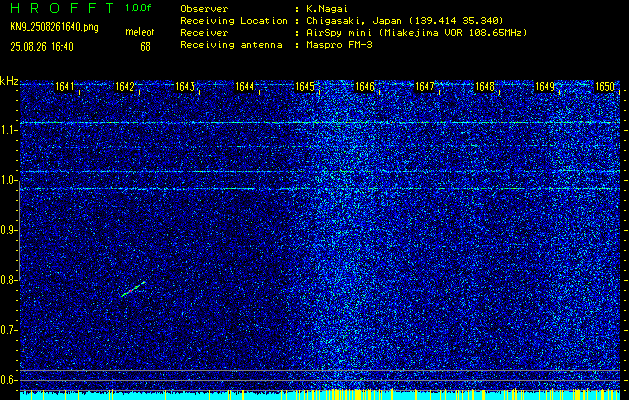Click the date stamp 25.08.26 16:40
This screenshot has height=400, width=629.
coord(42,47)
